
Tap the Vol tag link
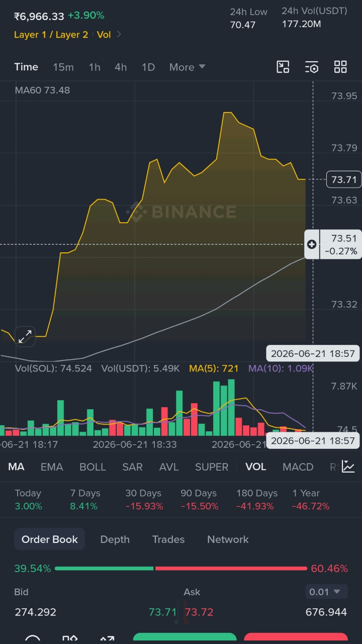(104, 35)
